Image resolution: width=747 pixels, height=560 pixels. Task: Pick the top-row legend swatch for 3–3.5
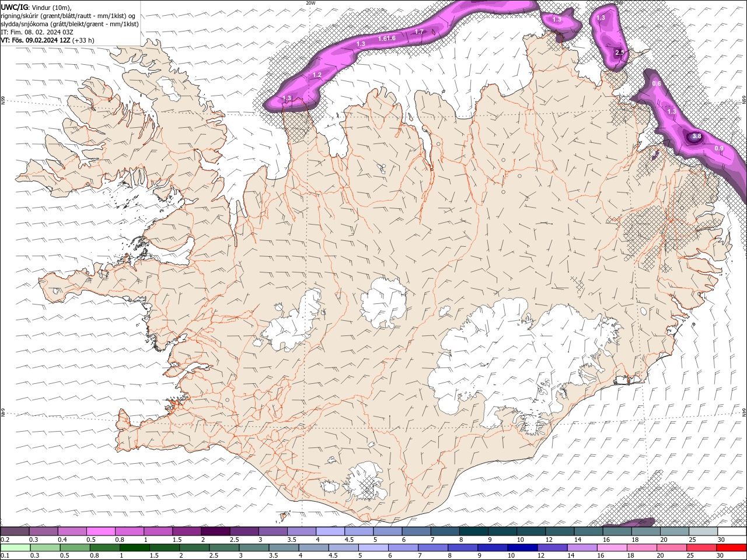[273, 531]
